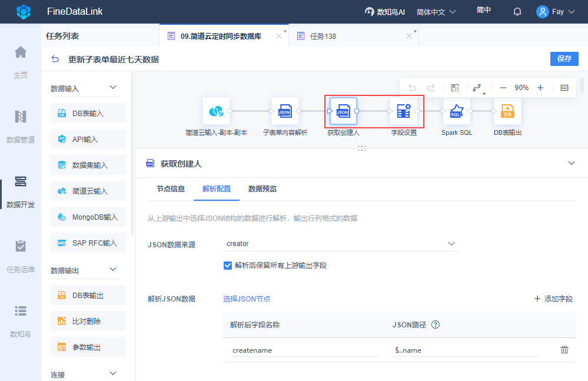Zoom out the canvas with minus
Image resolution: width=588 pixels, height=381 pixels.
click(503, 88)
